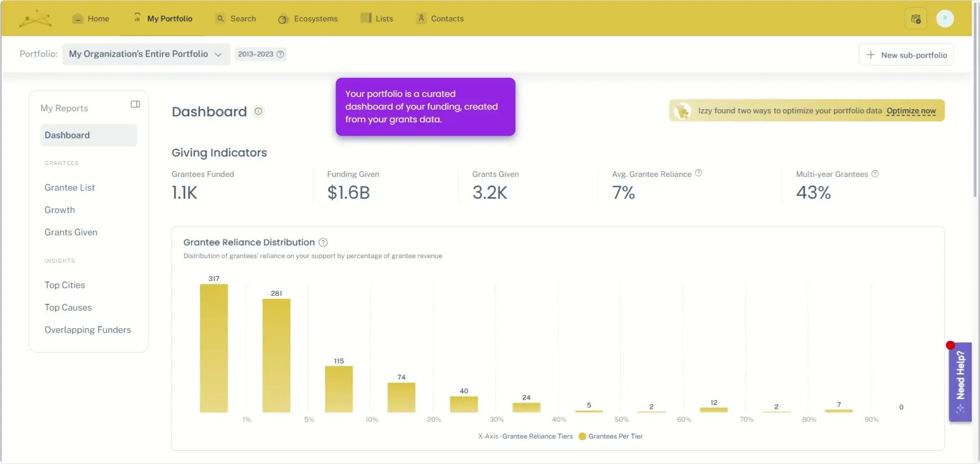
Task: Open the Lists navigation item
Action: [x=377, y=19]
